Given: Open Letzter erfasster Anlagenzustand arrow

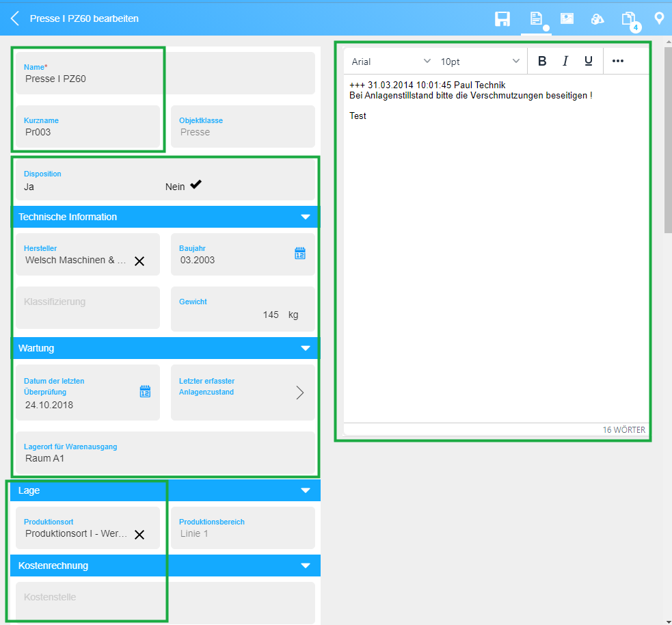Looking at the screenshot, I should [300, 393].
